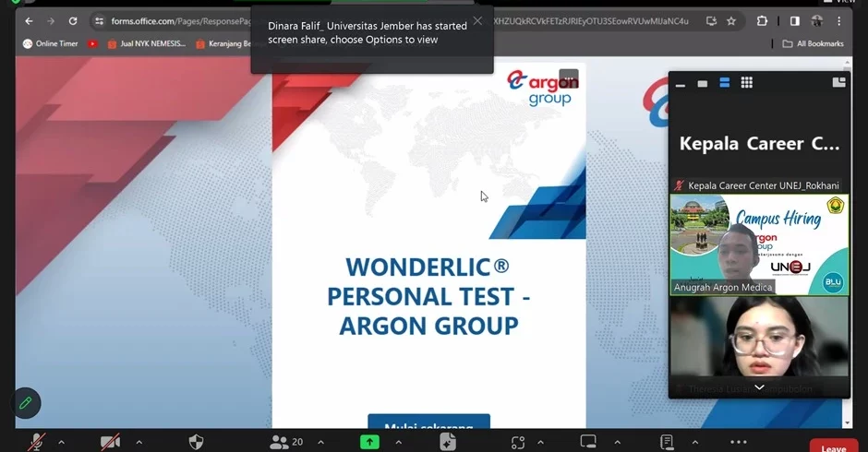868x452 pixels.
Task: Expand caret beside Notes icon
Action: tap(694, 442)
